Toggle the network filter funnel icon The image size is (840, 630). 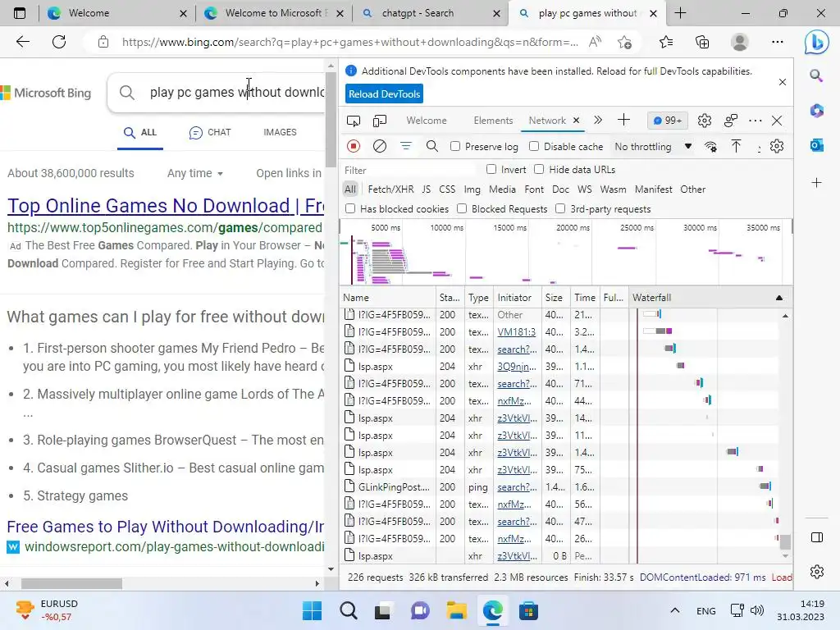click(406, 146)
